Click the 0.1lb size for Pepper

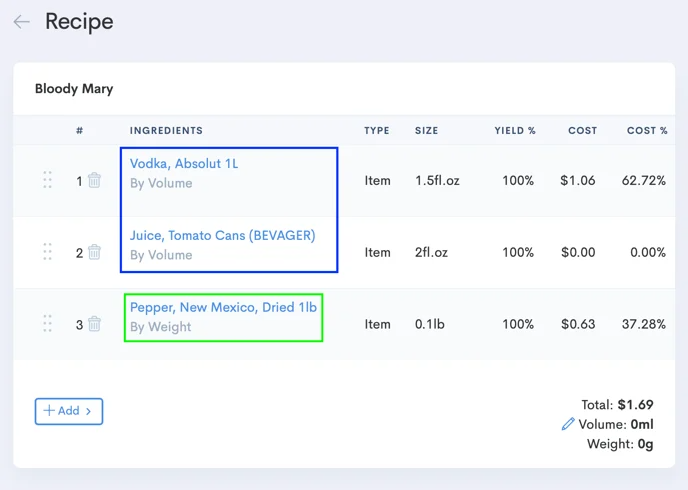pyautogui.click(x=429, y=324)
